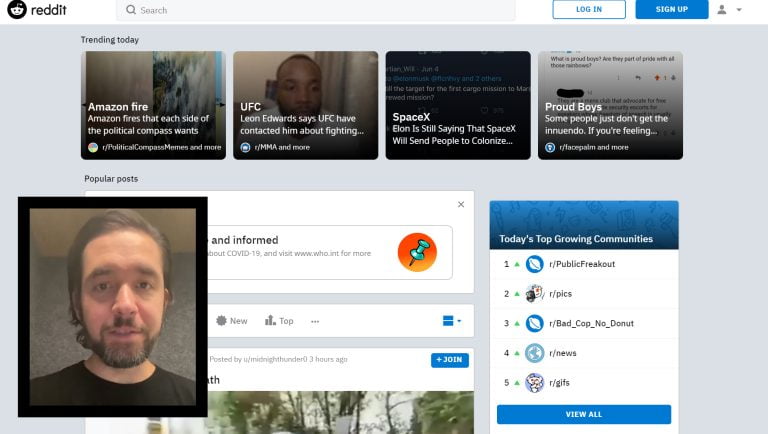The image size is (768, 434).
Task: Open r/Bad_Cop_No_Donut community
Action: coord(591,323)
